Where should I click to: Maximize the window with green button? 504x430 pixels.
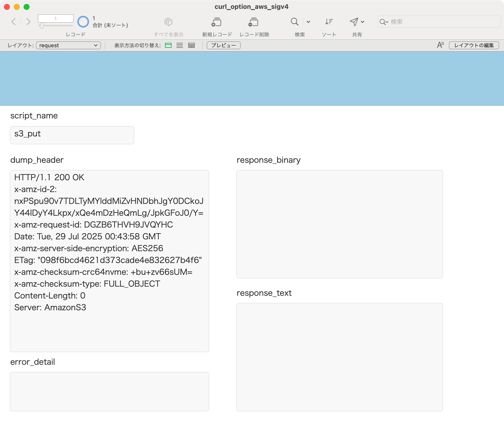tap(27, 7)
